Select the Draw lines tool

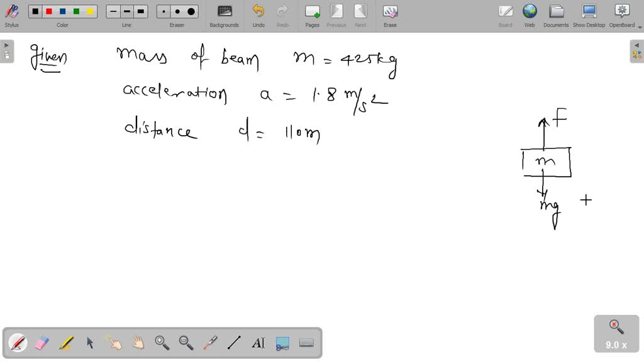click(x=234, y=343)
